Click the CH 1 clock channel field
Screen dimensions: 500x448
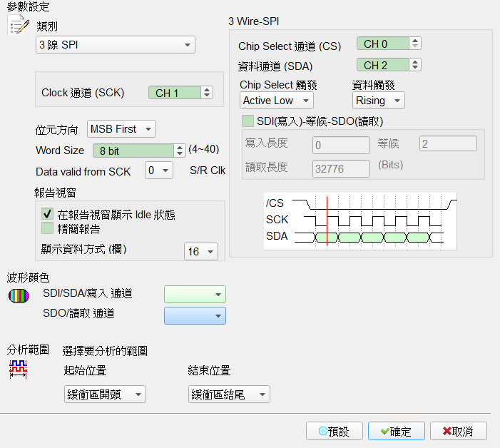click(x=175, y=93)
